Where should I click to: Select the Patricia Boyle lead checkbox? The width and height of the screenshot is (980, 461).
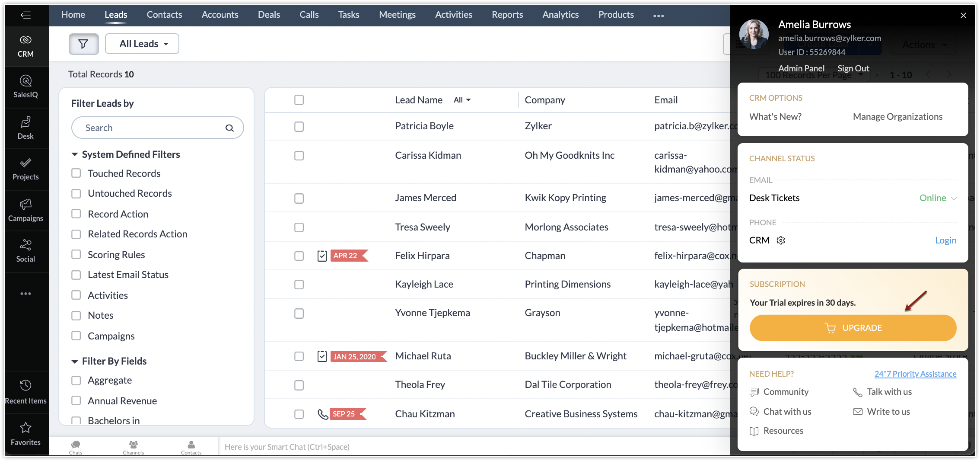click(x=299, y=126)
